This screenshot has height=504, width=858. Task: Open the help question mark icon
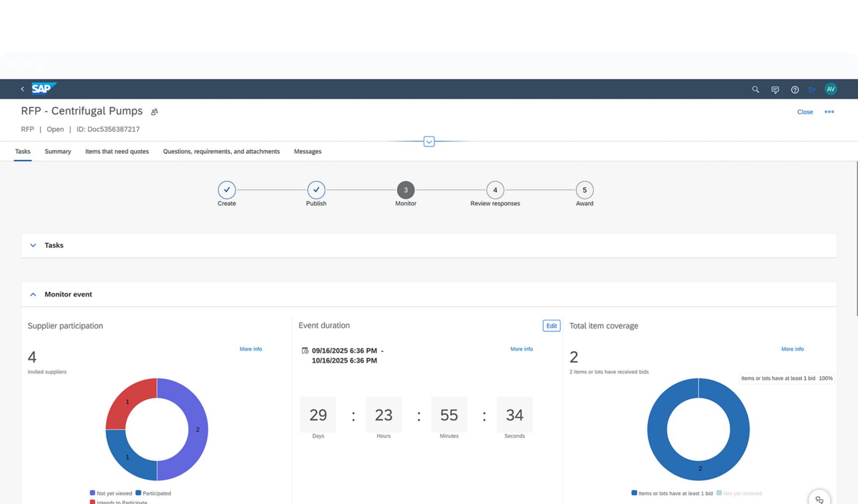pyautogui.click(x=795, y=90)
